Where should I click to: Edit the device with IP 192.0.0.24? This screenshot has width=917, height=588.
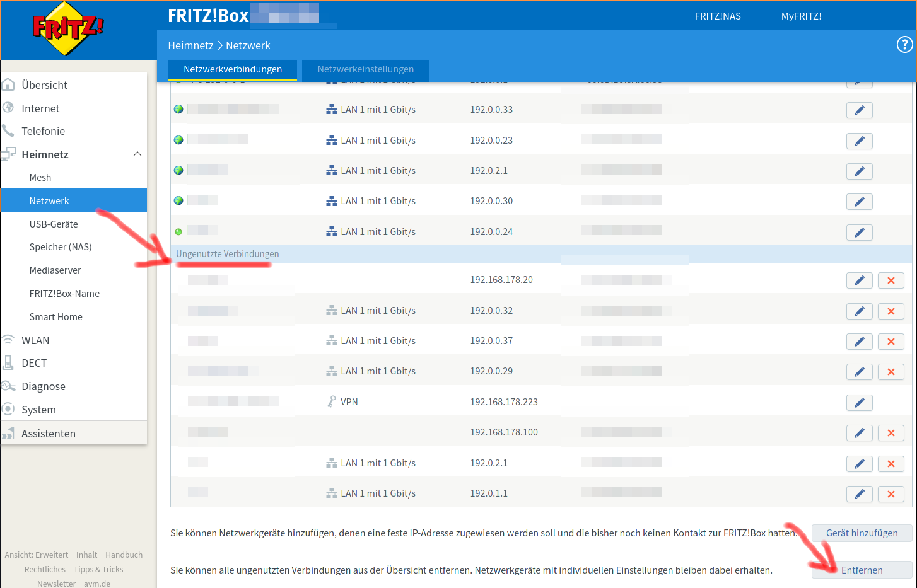[859, 233]
